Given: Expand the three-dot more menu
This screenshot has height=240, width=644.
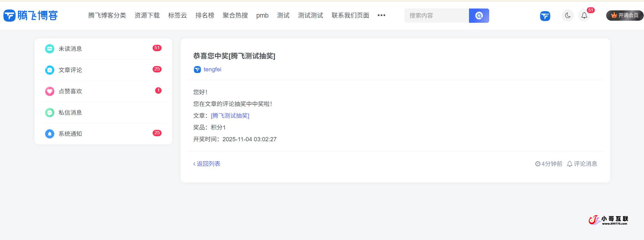Looking at the screenshot, I should point(381,15).
